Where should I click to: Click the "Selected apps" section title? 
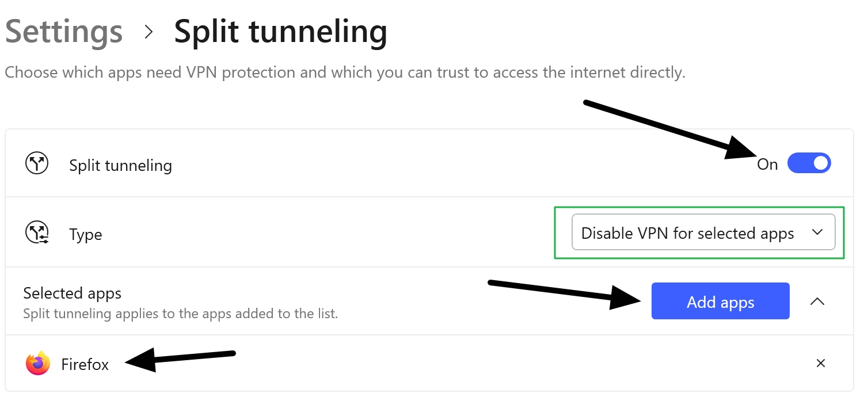pyautogui.click(x=73, y=293)
